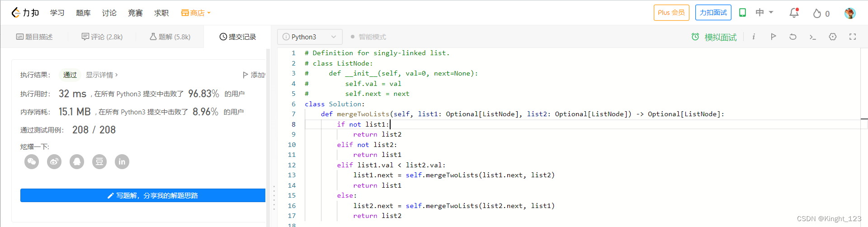Open the console terminal icon
Image resolution: width=868 pixels, height=227 pixels.
[812, 37]
